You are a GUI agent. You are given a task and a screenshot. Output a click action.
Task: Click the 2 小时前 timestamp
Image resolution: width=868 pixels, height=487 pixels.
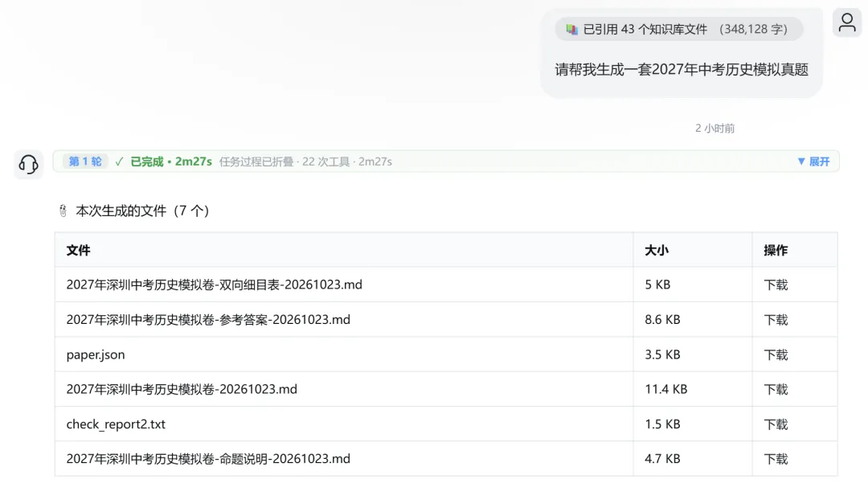(x=714, y=129)
